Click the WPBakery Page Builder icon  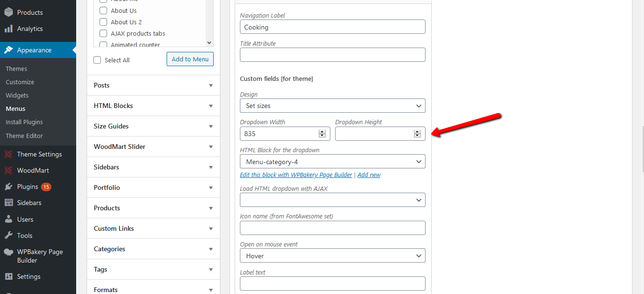click(x=9, y=252)
